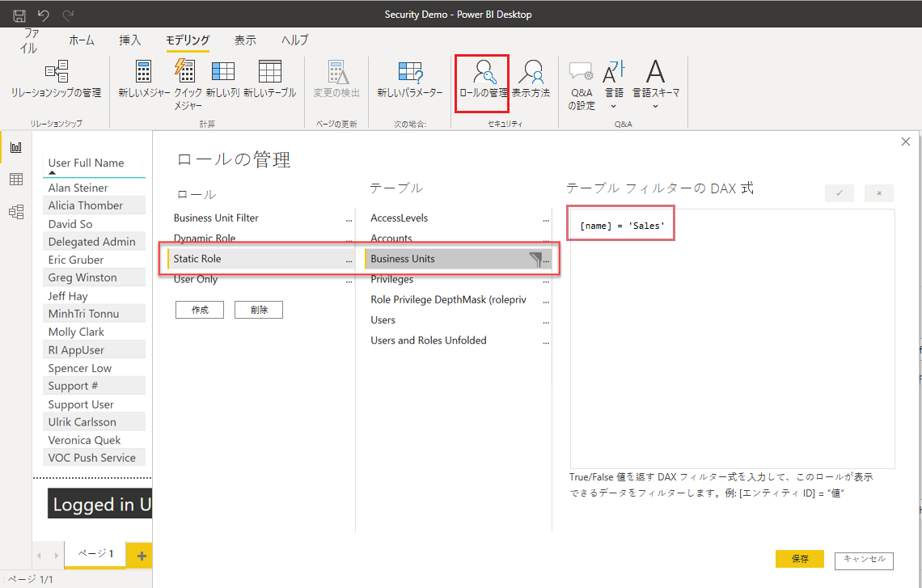
Task: Open options for User Only role
Action: click(x=349, y=281)
